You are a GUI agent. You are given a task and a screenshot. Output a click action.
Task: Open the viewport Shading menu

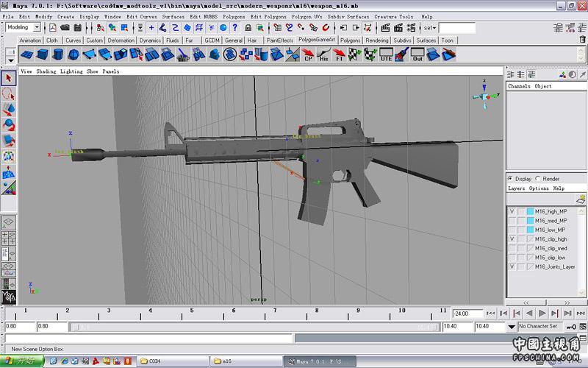[46, 71]
